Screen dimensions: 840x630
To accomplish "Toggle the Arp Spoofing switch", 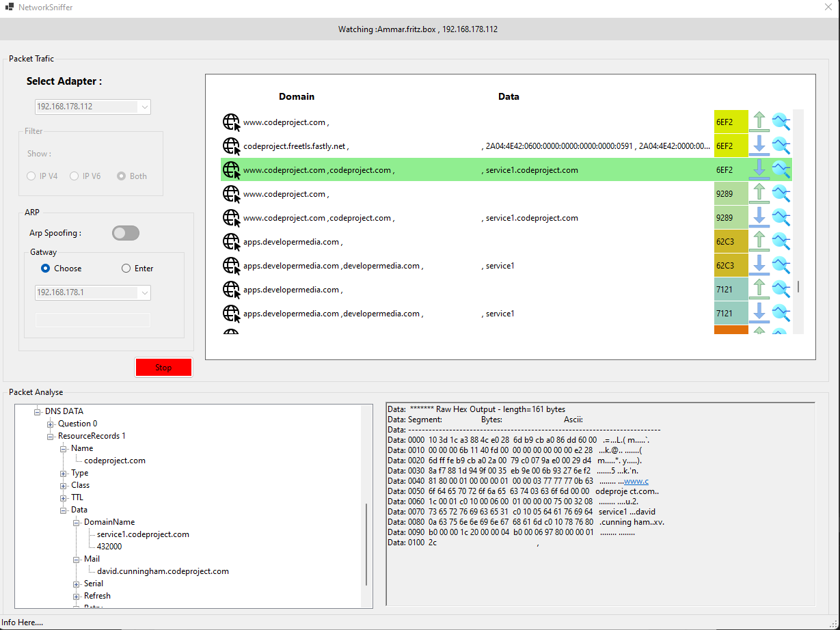I will [x=126, y=233].
